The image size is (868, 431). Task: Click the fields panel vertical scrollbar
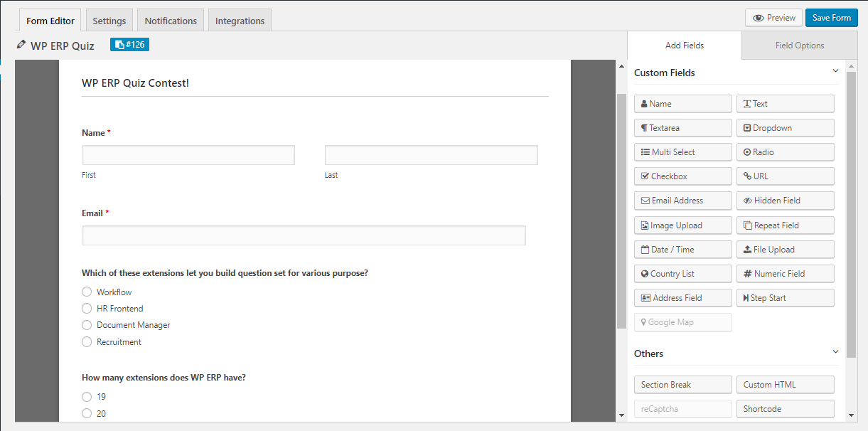click(x=851, y=213)
